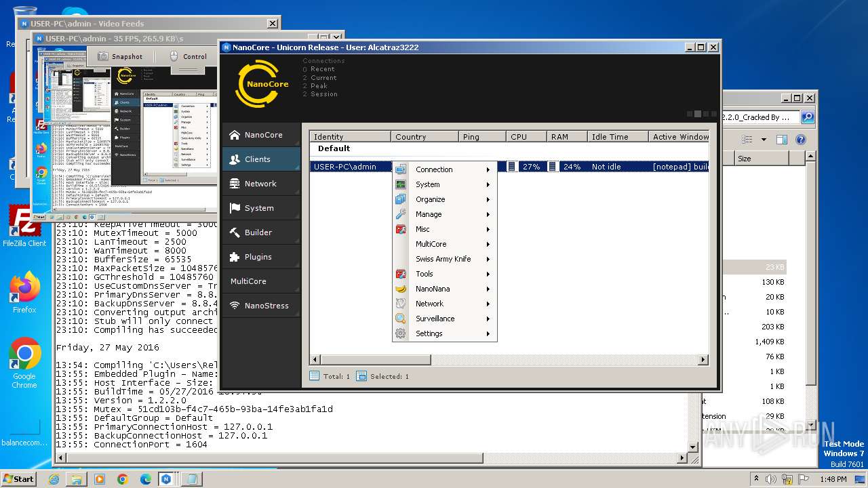This screenshot has width=868, height=488.
Task: Open the Start menu
Action: tap(19, 479)
